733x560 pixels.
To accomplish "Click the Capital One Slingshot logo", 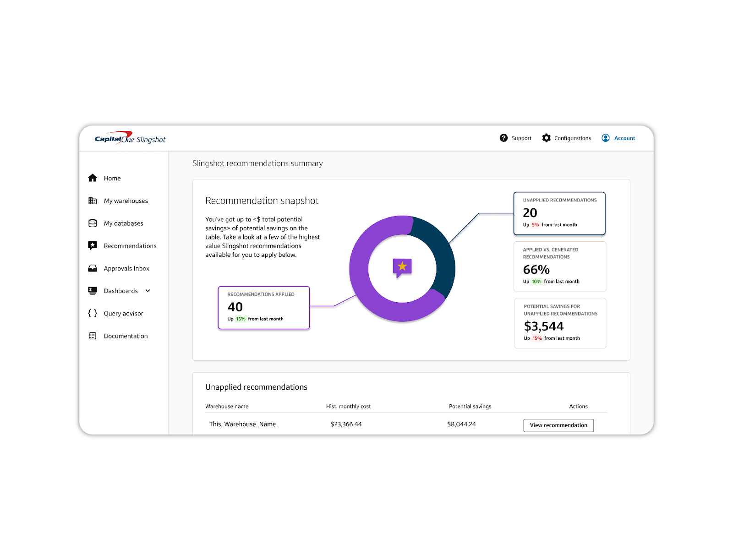I will click(x=130, y=138).
